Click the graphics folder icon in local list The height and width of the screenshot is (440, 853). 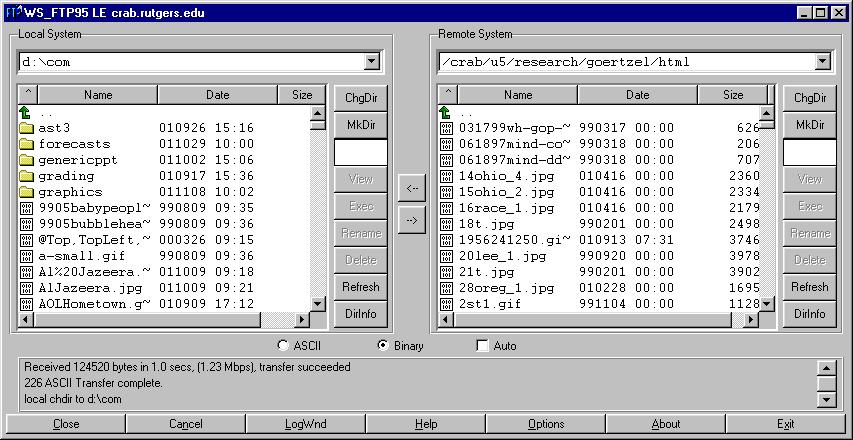(26, 192)
